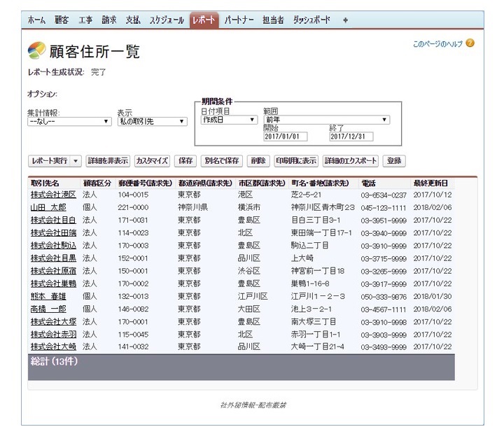Sort by 郵便番号(請求先) column header
The width and height of the screenshot is (504, 441).
[145, 183]
